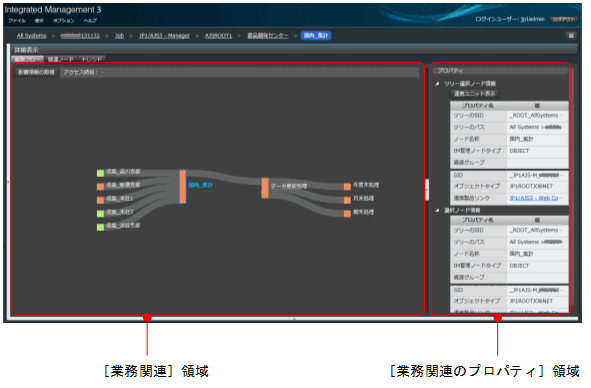
Task: Open the ヘルプ menu
Action: (x=90, y=21)
